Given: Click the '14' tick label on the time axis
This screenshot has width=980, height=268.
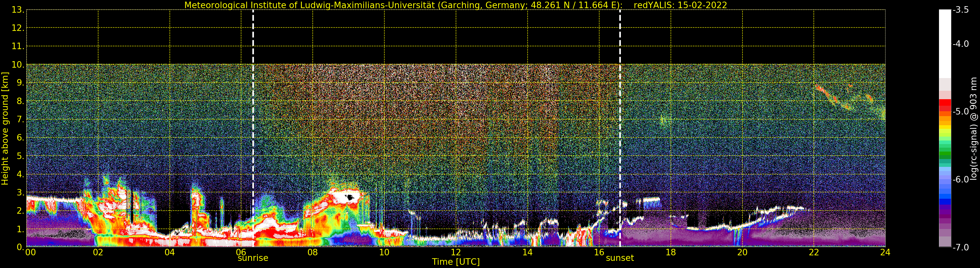Looking at the screenshot, I should coord(527,252).
